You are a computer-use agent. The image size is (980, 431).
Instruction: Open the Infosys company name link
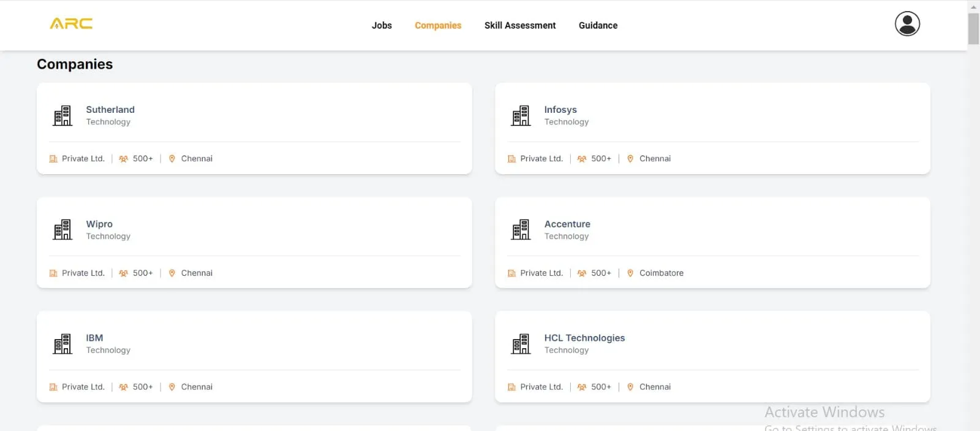[x=560, y=110]
